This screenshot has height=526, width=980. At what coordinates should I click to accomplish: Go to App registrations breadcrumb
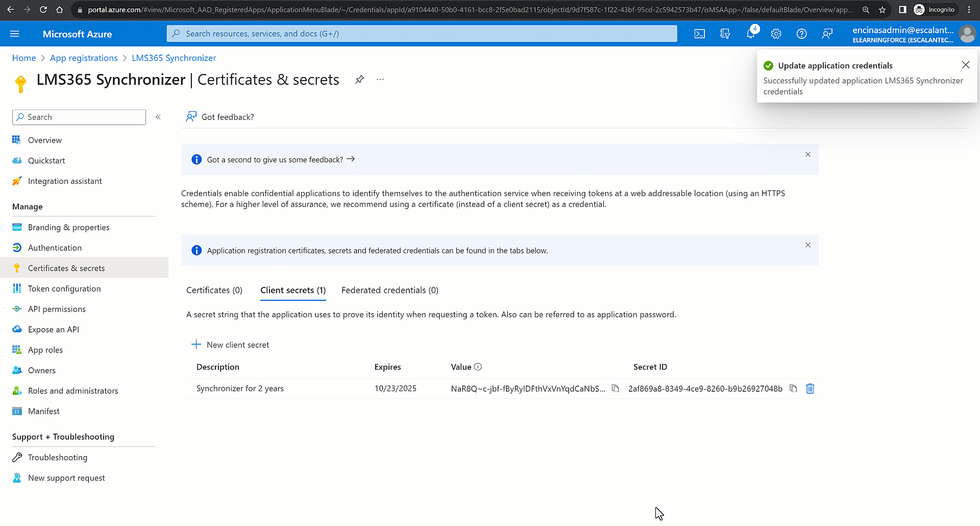84,58
